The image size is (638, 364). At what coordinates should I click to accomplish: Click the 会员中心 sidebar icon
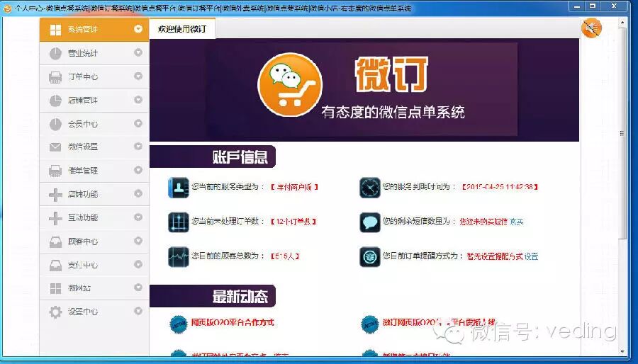click(x=55, y=124)
